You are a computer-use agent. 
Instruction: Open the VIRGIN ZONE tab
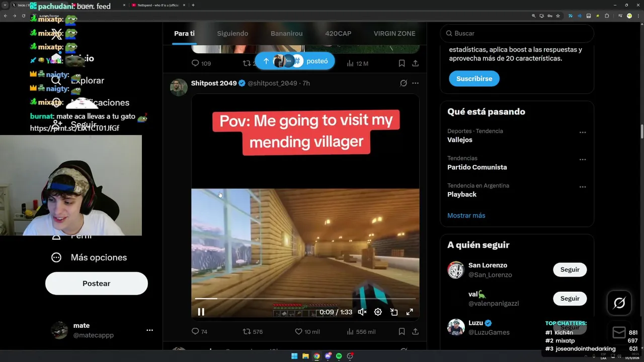[394, 33]
